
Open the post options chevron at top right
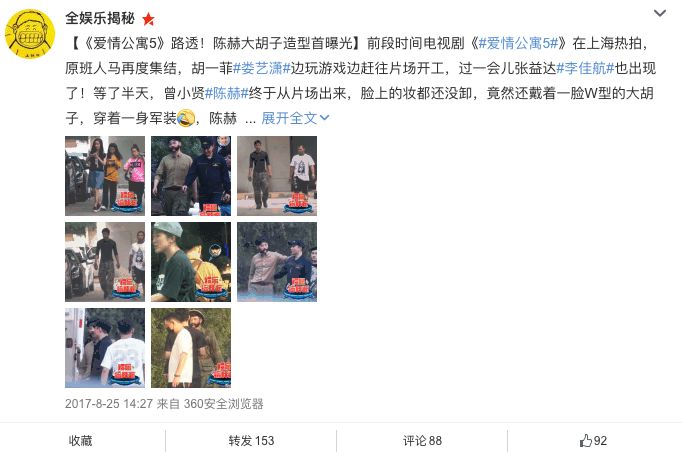(660, 13)
